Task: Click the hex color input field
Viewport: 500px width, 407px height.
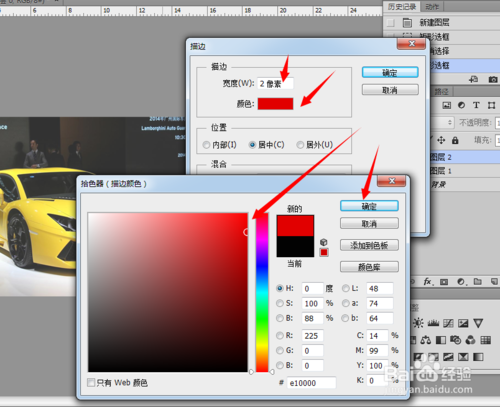Action: click(x=312, y=383)
